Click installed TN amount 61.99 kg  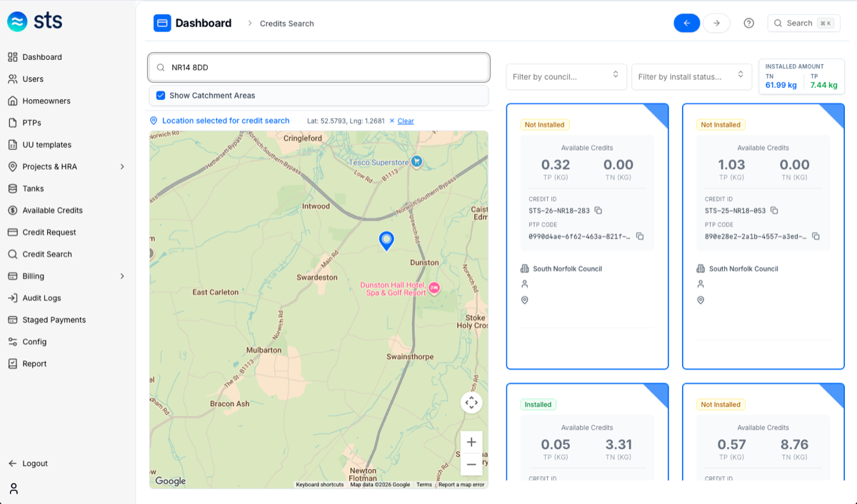781,85
